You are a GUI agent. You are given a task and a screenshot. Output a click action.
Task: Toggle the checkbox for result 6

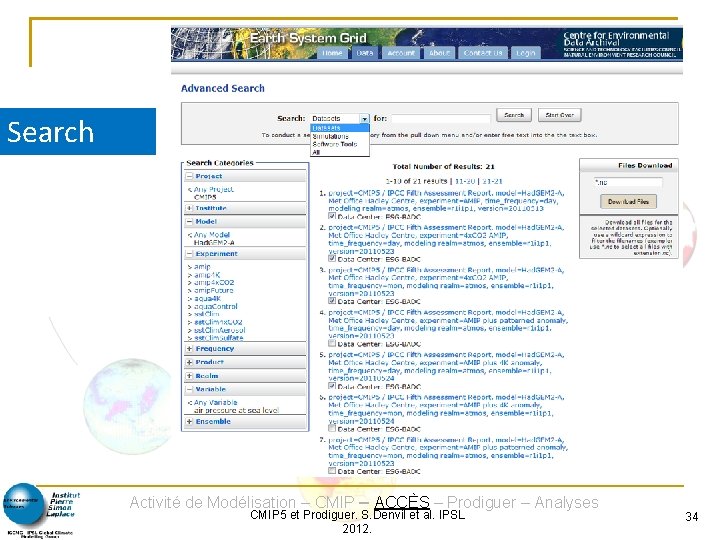coord(332,428)
